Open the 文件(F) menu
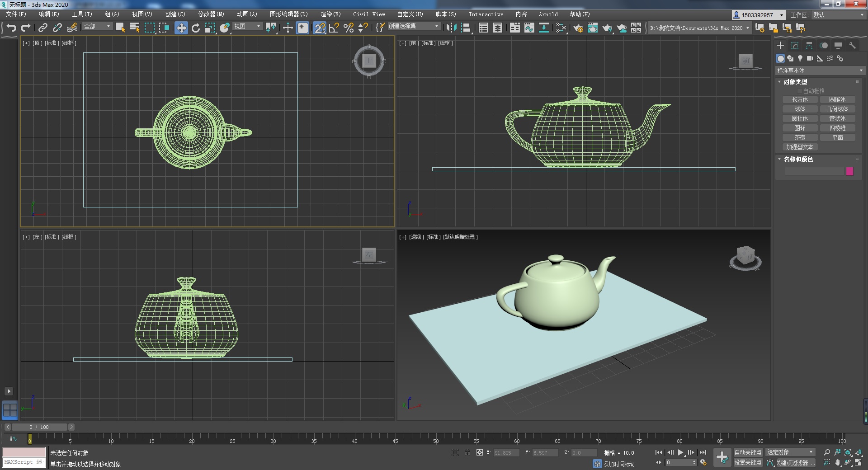868x470 pixels. [16, 14]
